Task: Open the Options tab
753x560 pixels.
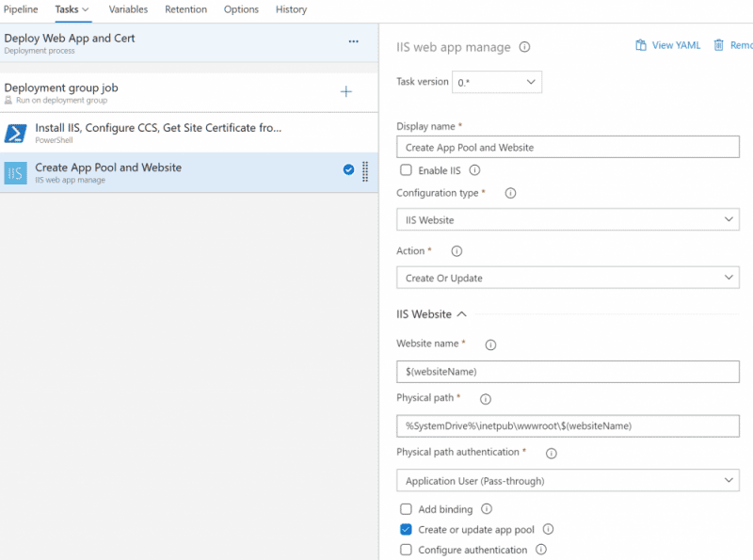Action: point(241,9)
